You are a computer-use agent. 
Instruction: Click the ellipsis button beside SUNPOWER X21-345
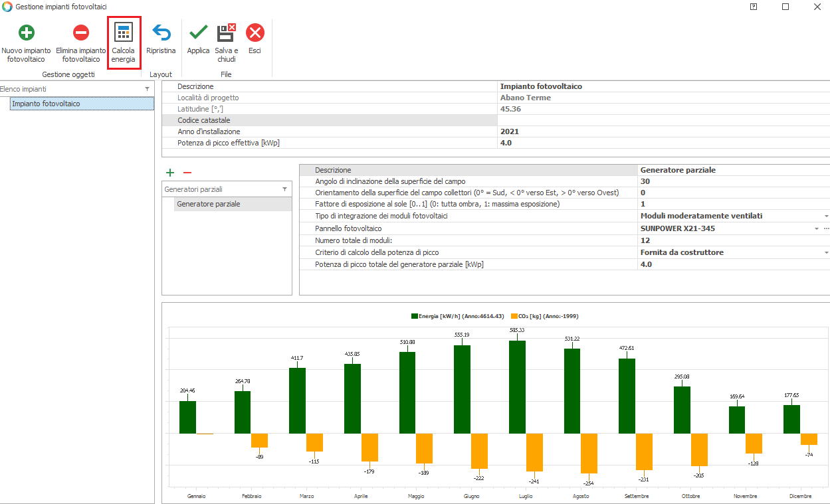[x=827, y=228]
